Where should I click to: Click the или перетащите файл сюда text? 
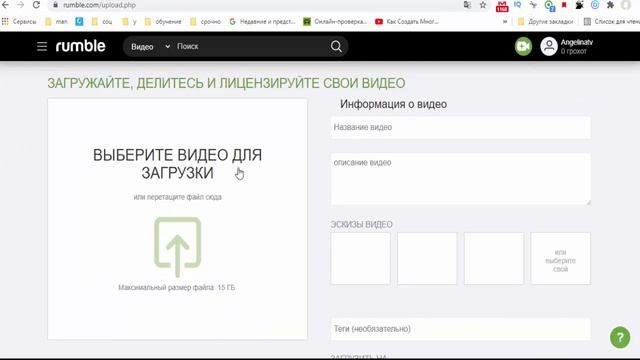(x=178, y=197)
